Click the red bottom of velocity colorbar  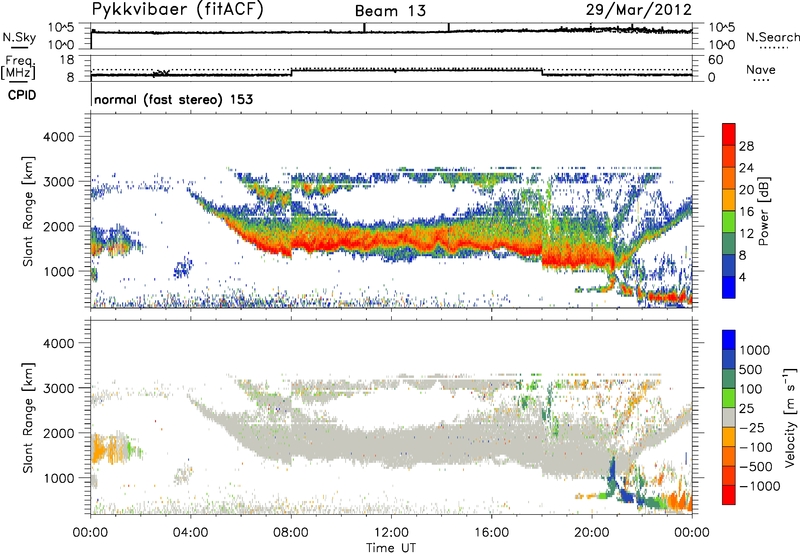click(729, 495)
